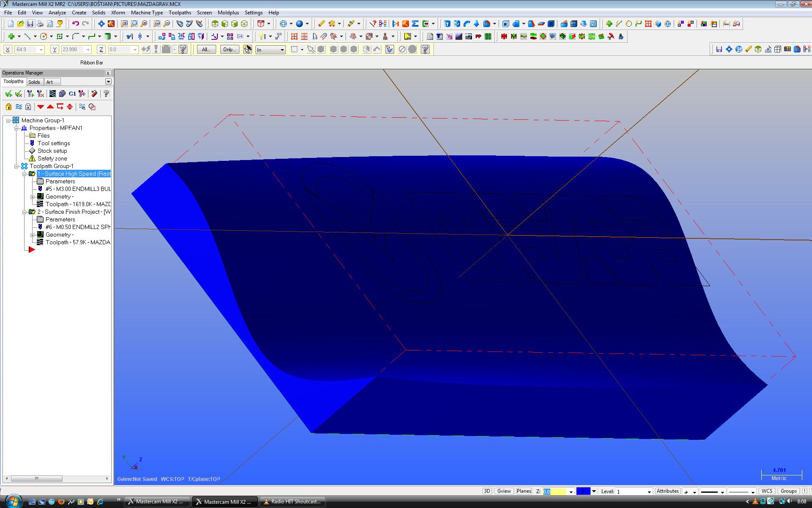Select all operations in Operations Manager
The image size is (812, 508).
pyautogui.click(x=8, y=94)
